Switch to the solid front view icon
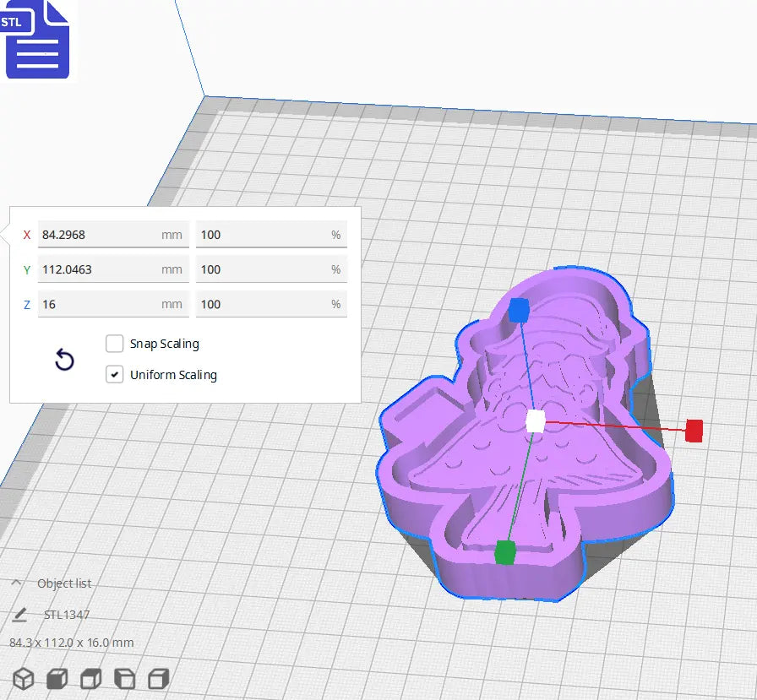The height and width of the screenshot is (700, 757). click(x=56, y=679)
